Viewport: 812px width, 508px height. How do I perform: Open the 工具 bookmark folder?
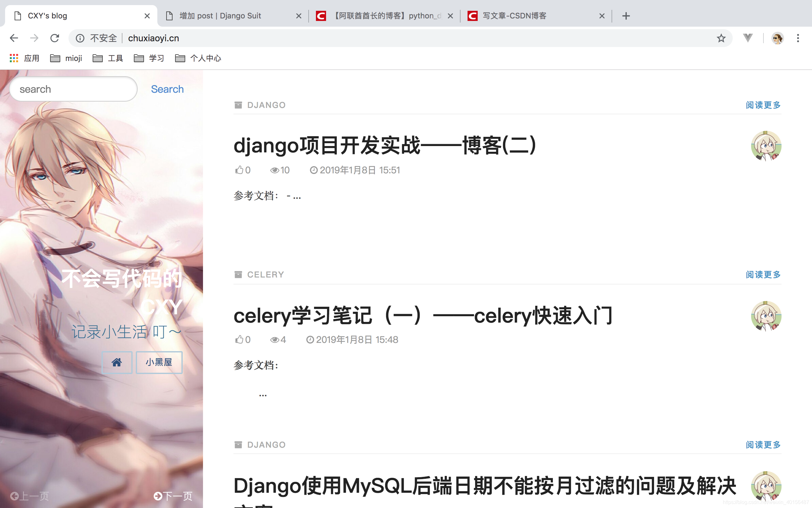[108, 58]
